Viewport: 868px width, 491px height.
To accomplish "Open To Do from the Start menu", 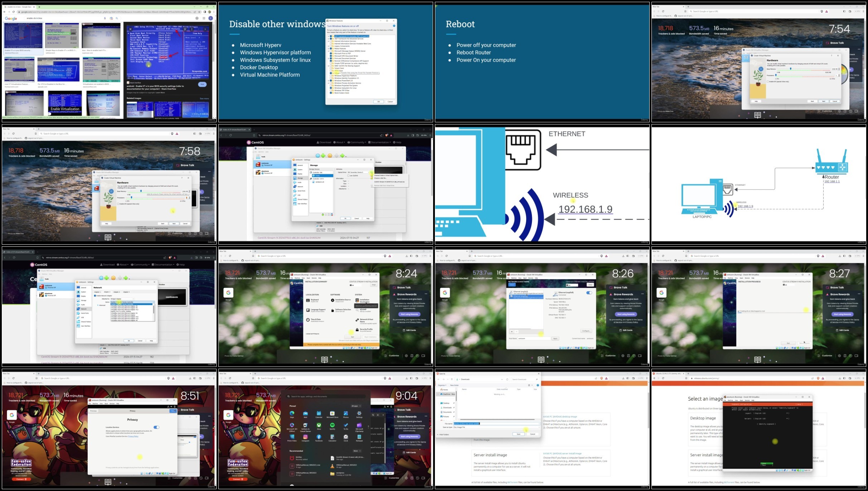I will 346,426.
